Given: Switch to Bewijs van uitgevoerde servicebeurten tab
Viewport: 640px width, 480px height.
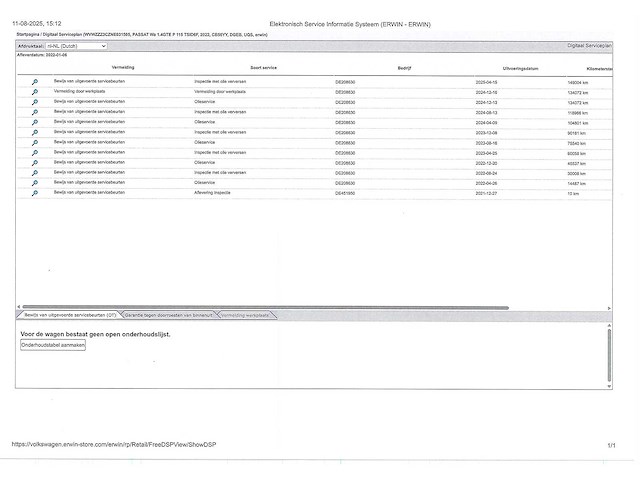Looking at the screenshot, I should coord(70,315).
